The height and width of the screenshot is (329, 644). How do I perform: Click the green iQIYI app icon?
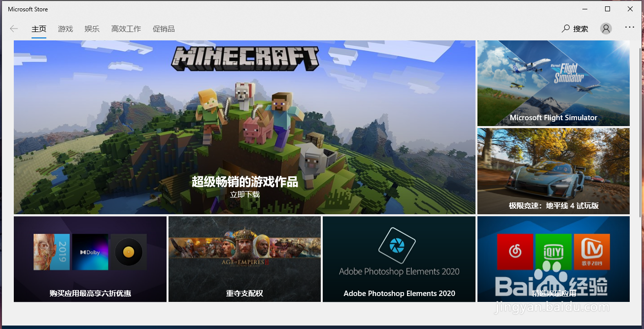(553, 252)
